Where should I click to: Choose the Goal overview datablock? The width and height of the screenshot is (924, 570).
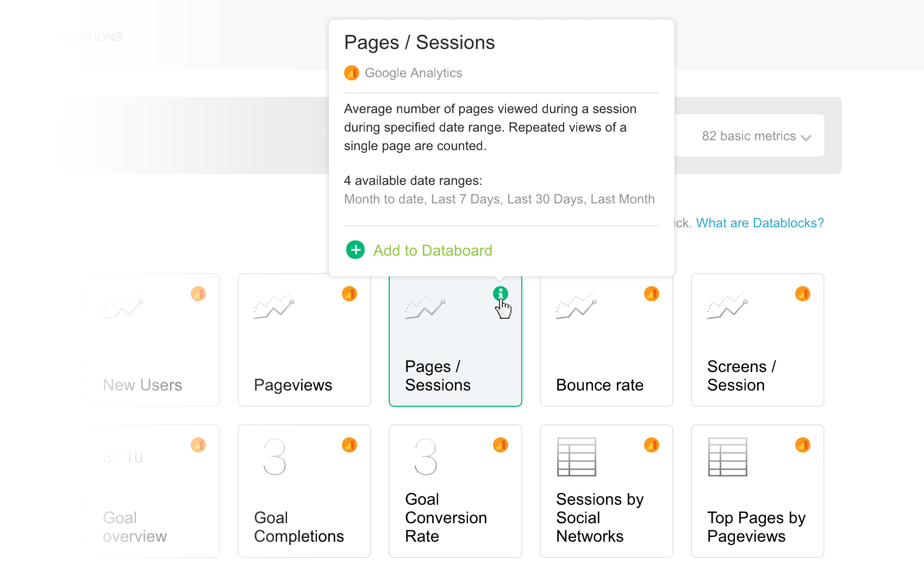tap(153, 491)
